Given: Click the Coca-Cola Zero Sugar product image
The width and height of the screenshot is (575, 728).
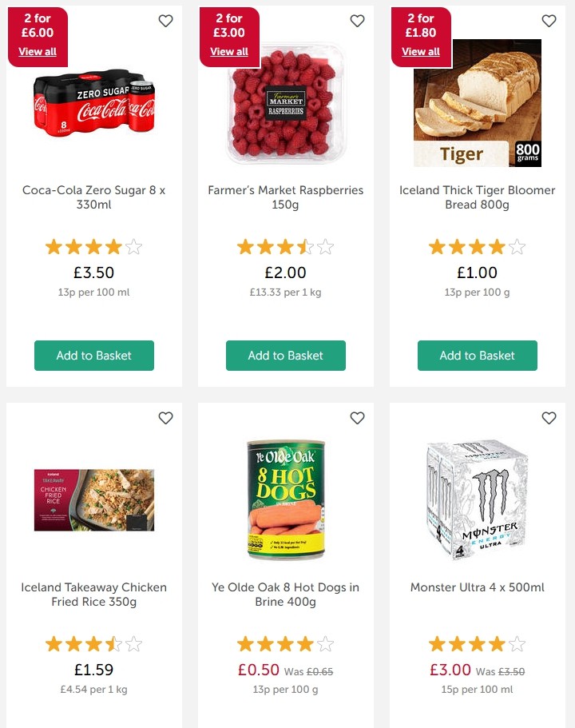Looking at the screenshot, I should 93,104.
